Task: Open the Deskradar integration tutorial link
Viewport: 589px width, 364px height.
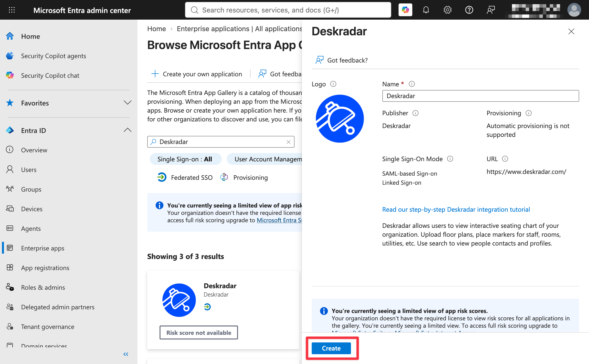Action: [x=456, y=209]
